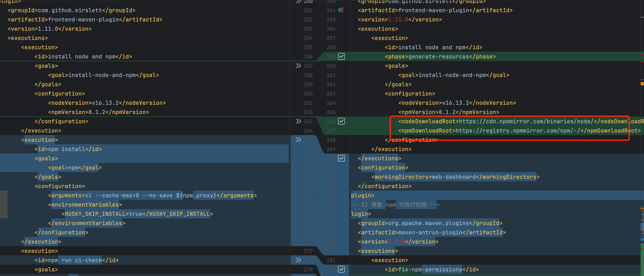Image resolution: width=644 pixels, height=276 pixels.
Task: Click <version>3.0.0</version> line
Action: pyautogui.click(x=398, y=241)
